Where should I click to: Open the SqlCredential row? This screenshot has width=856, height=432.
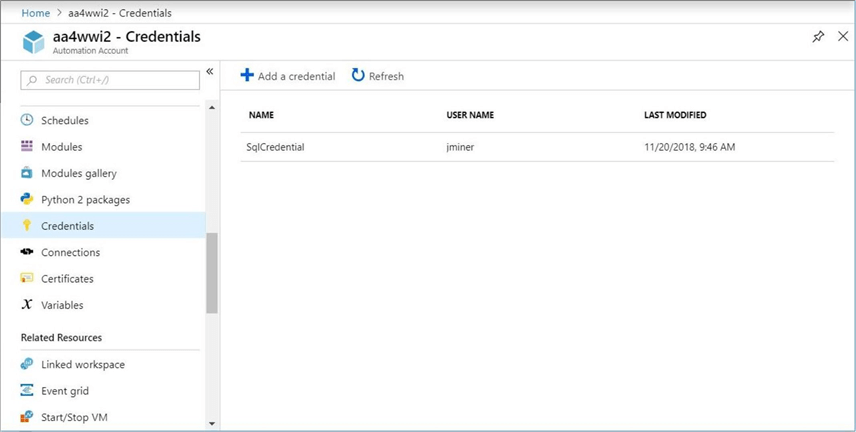(537, 147)
